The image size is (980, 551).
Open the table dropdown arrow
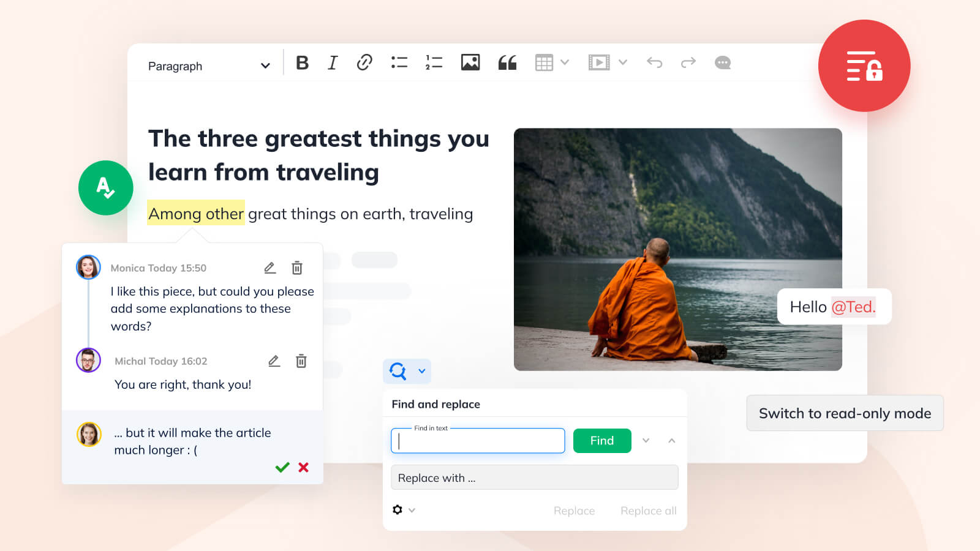[x=565, y=62]
